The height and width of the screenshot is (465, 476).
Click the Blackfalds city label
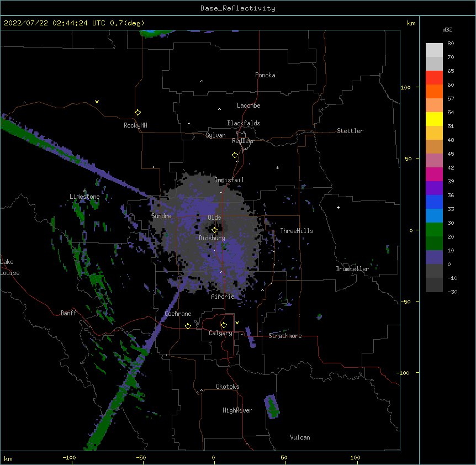pyautogui.click(x=244, y=123)
